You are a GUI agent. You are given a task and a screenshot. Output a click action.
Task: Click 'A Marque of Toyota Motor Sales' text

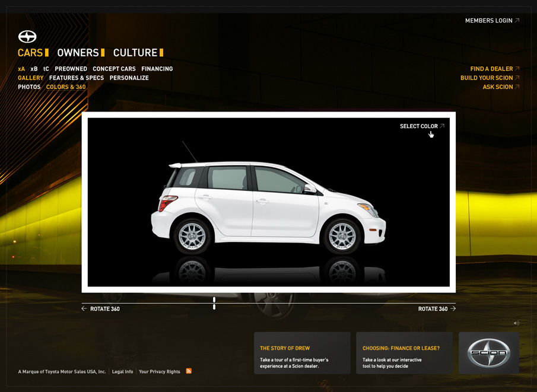pos(62,371)
